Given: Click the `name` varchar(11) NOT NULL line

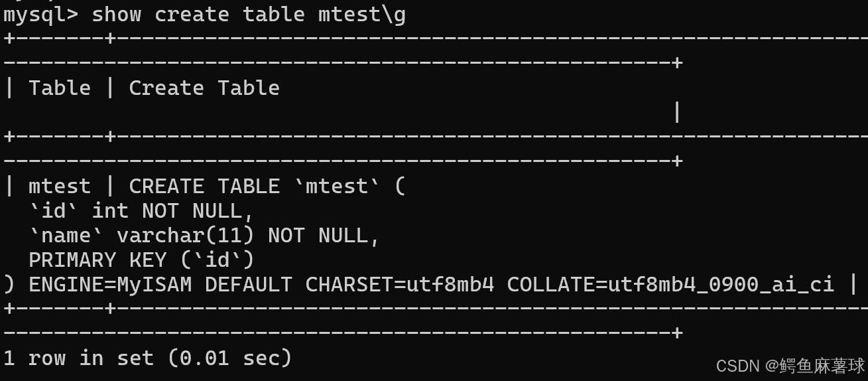Looking at the screenshot, I should tap(204, 236).
